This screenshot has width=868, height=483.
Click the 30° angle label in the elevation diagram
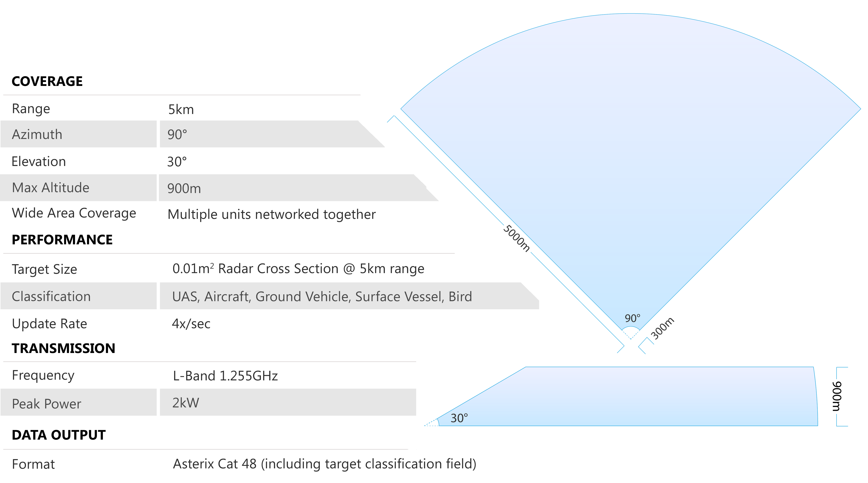[x=459, y=418]
